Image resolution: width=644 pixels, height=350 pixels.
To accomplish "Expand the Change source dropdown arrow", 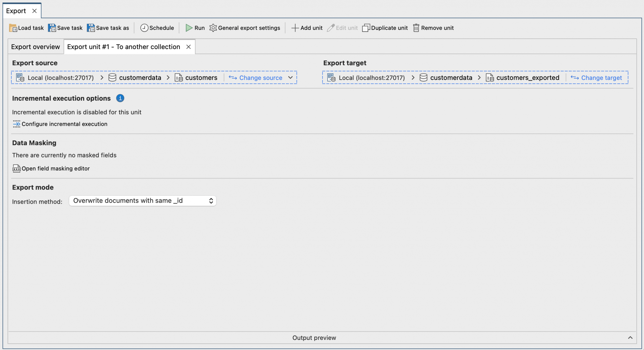I will tap(291, 78).
